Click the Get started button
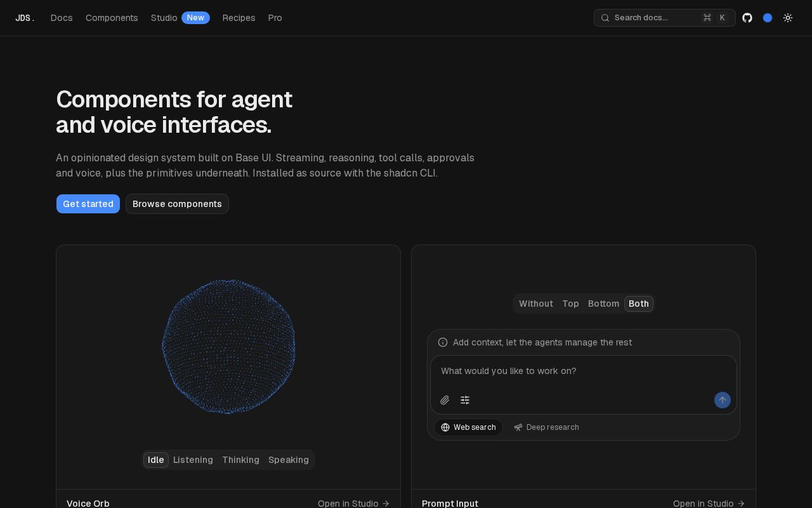This screenshot has height=508, width=812. tap(88, 204)
